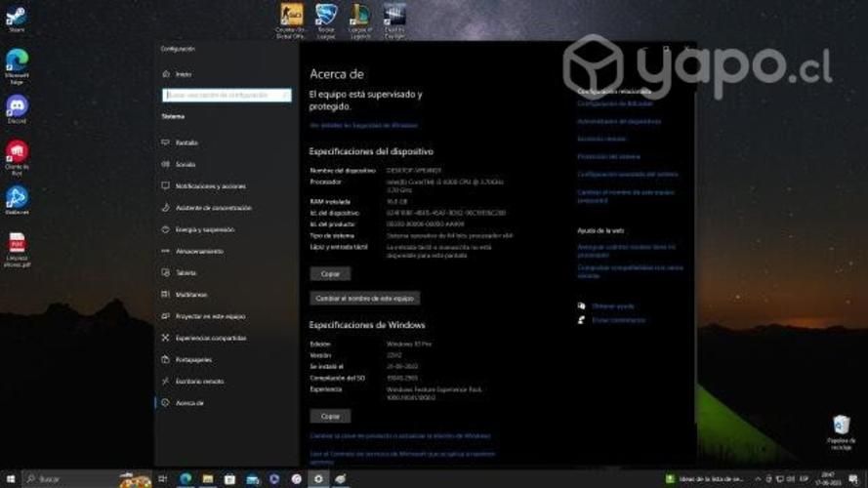Open the pinned notification item in taskbar tray

point(704,478)
